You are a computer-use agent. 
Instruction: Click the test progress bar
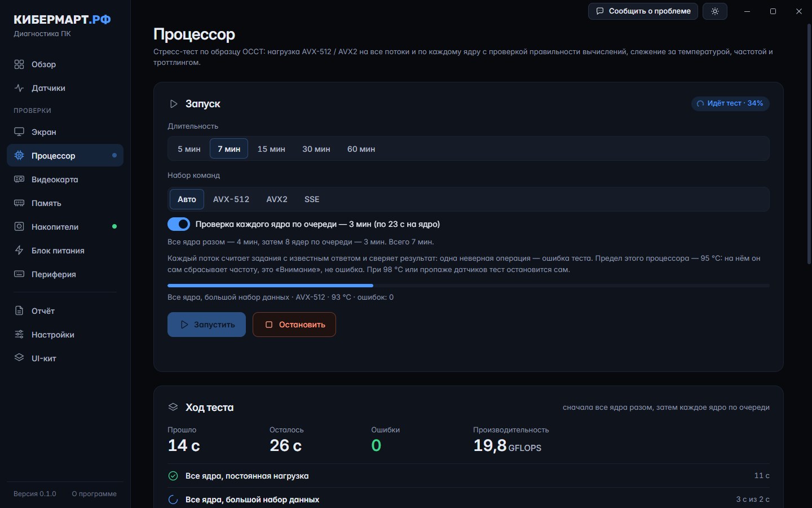[x=469, y=286]
